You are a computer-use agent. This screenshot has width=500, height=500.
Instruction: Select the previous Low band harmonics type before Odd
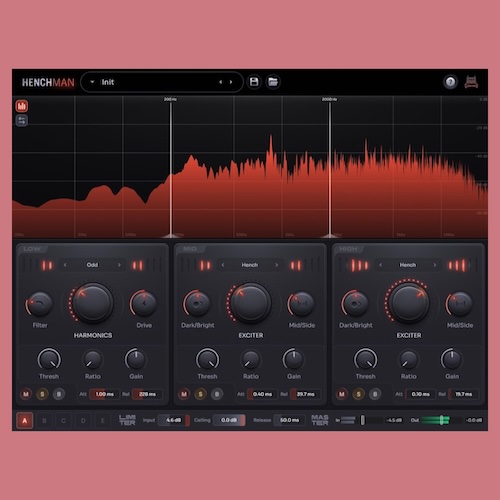point(65,265)
